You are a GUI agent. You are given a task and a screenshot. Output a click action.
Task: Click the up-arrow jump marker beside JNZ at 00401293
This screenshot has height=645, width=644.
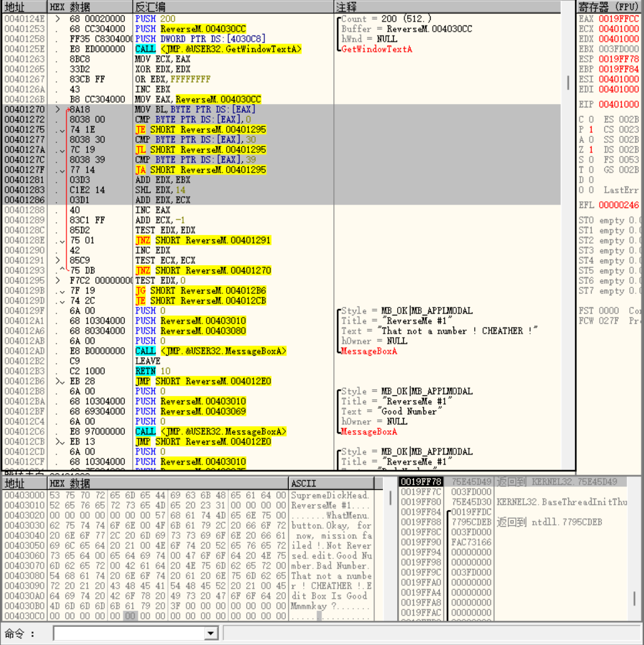coord(62,270)
